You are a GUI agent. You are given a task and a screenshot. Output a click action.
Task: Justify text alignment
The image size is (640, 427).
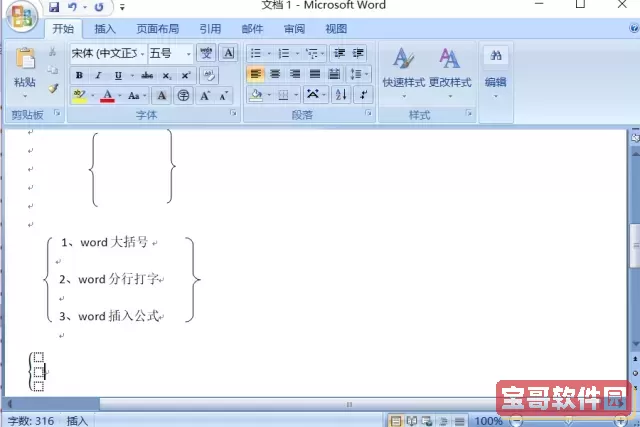(x=315, y=74)
